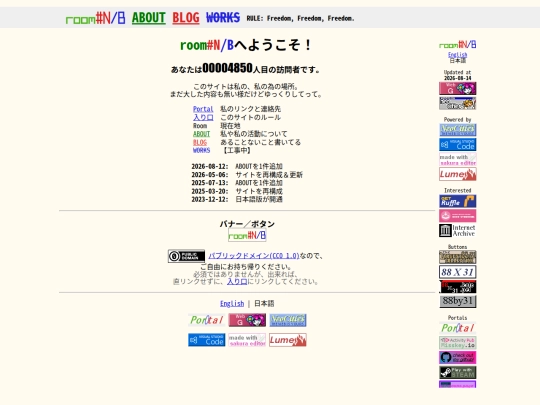Open the ActivityPub Misskey.io badge

pyautogui.click(x=458, y=343)
